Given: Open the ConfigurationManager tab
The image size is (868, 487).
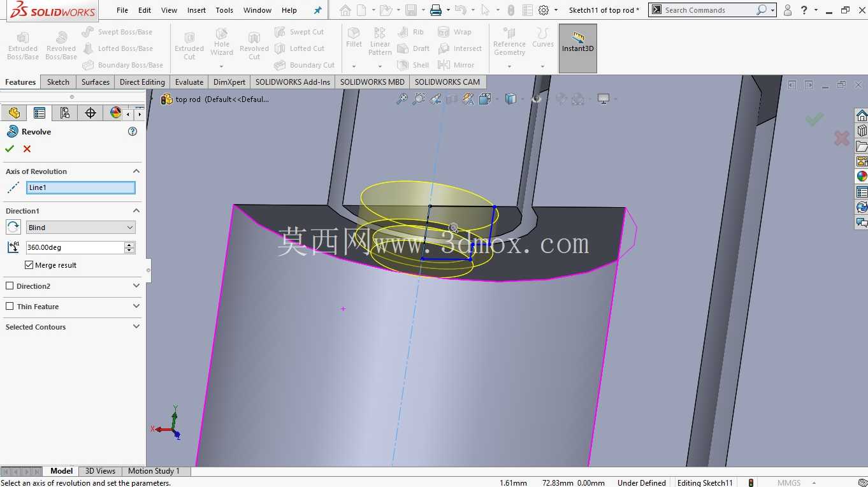Looking at the screenshot, I should (x=65, y=113).
